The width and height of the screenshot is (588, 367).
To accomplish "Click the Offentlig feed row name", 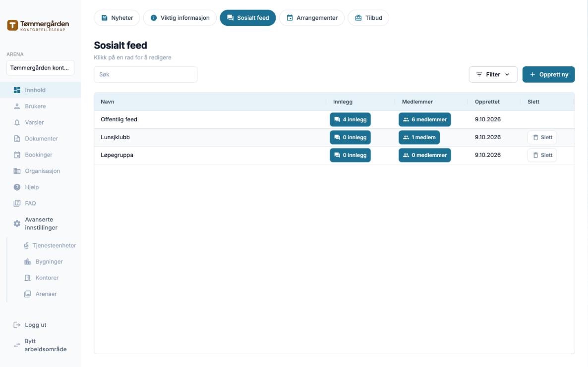I will [119, 119].
